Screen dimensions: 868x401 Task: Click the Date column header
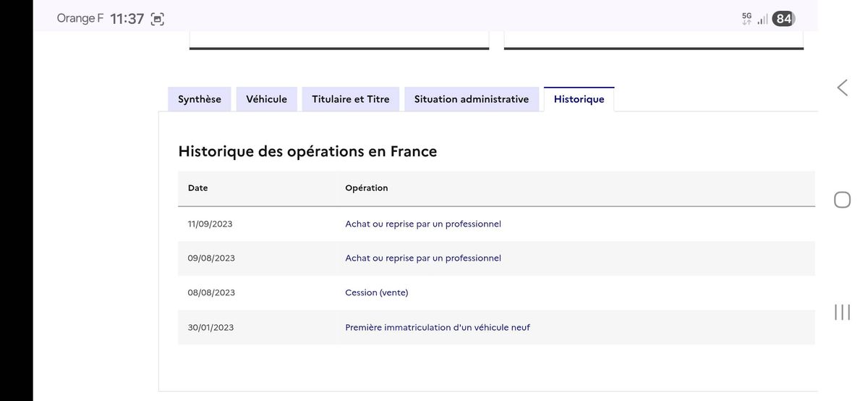(197, 187)
